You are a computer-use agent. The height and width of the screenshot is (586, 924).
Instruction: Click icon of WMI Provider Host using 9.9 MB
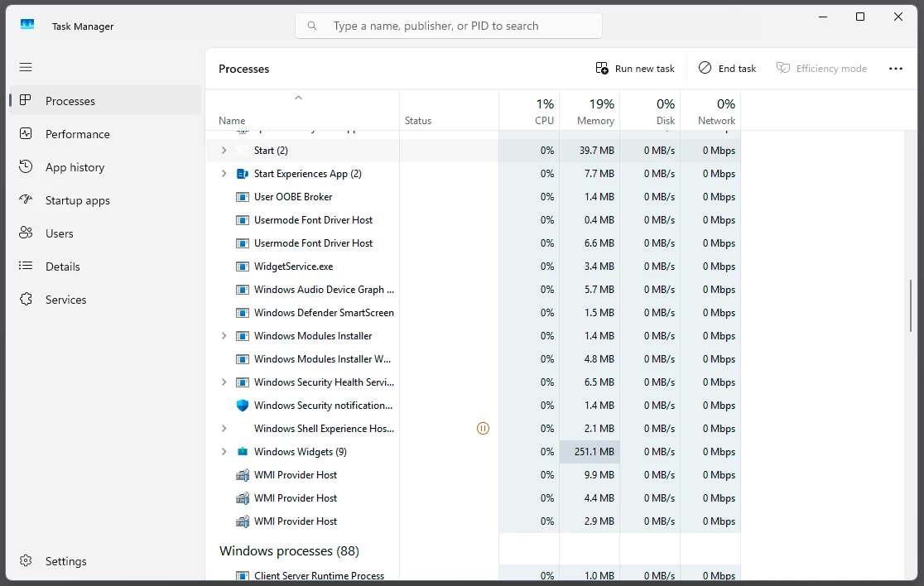(243, 475)
